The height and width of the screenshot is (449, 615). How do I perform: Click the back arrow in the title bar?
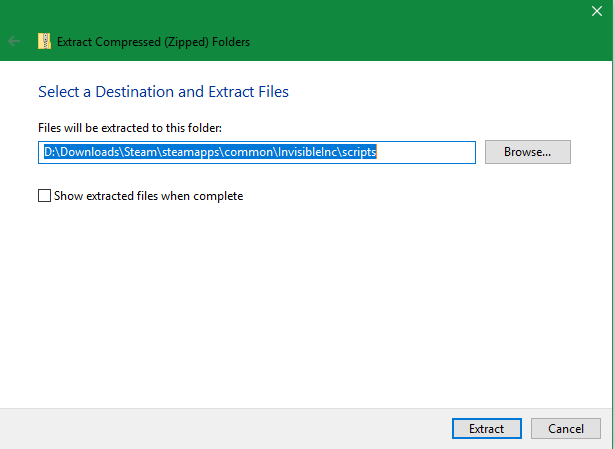coord(14,41)
